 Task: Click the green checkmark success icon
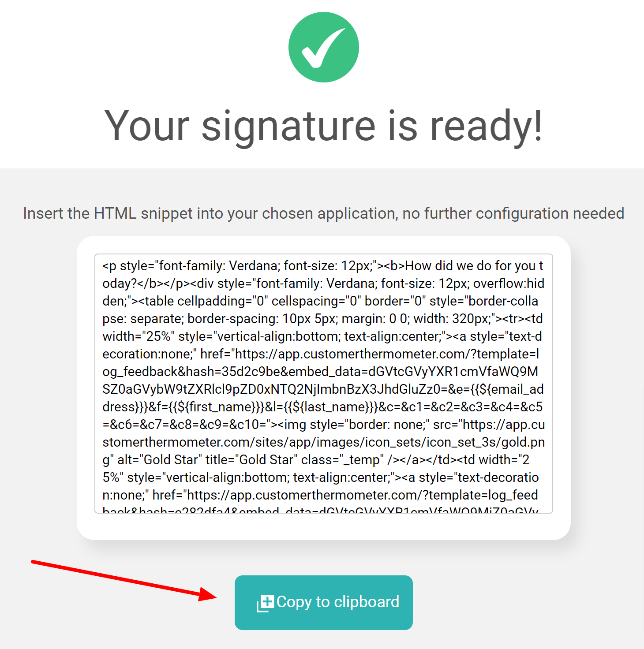pyautogui.click(x=323, y=47)
